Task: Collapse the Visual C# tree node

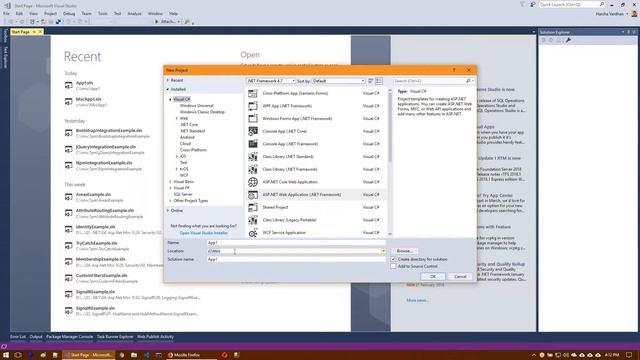Action: tap(171, 99)
